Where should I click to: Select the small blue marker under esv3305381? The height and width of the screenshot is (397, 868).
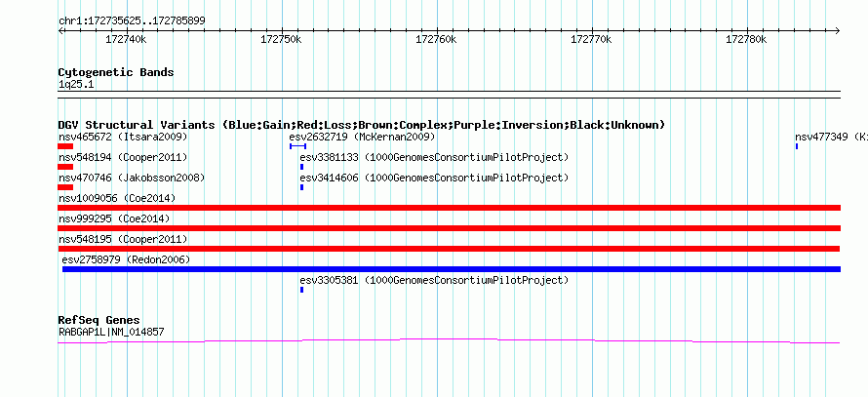pyautogui.click(x=301, y=290)
